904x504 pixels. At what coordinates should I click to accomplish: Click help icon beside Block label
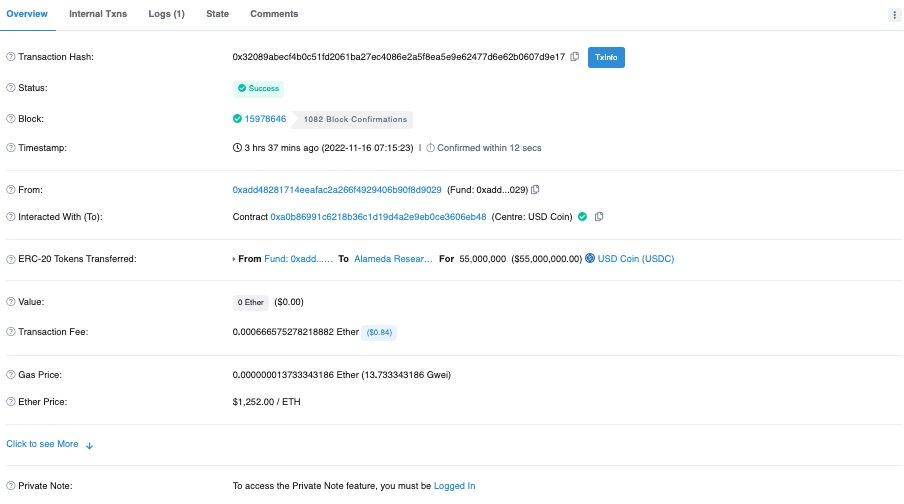(11, 119)
